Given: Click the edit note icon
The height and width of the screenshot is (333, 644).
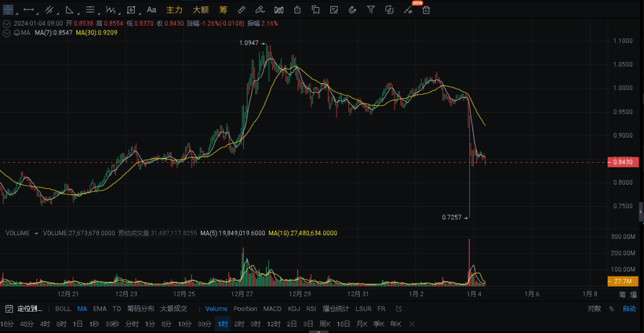Looking at the screenshot, I should click(335, 10).
